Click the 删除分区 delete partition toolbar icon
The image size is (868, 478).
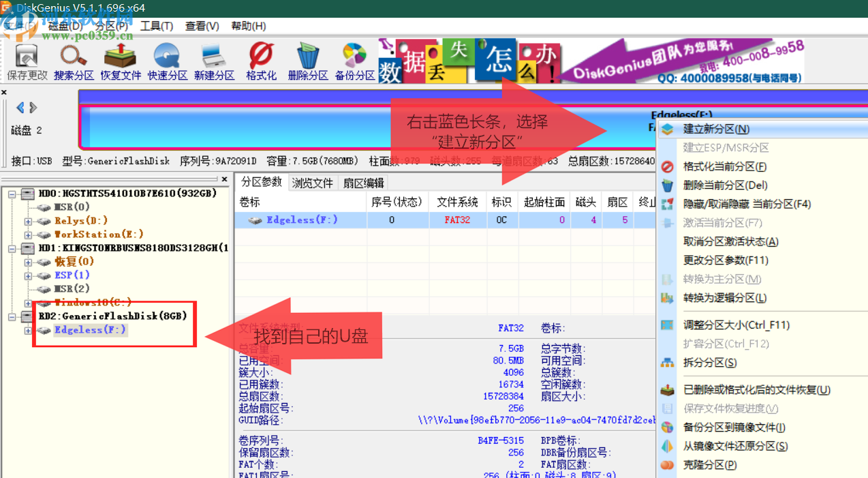click(x=308, y=61)
